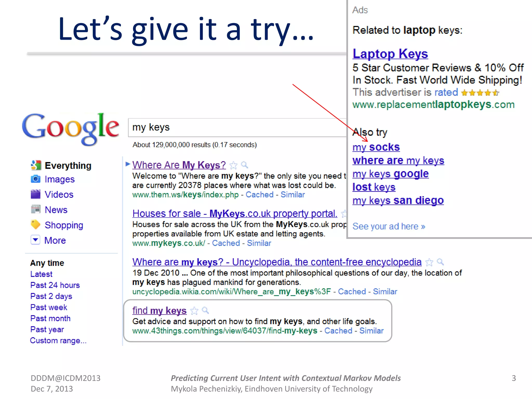Screen dimensions: 532x399
Task: Star the Uncyclopedia search result
Action: pyautogui.click(x=429, y=262)
